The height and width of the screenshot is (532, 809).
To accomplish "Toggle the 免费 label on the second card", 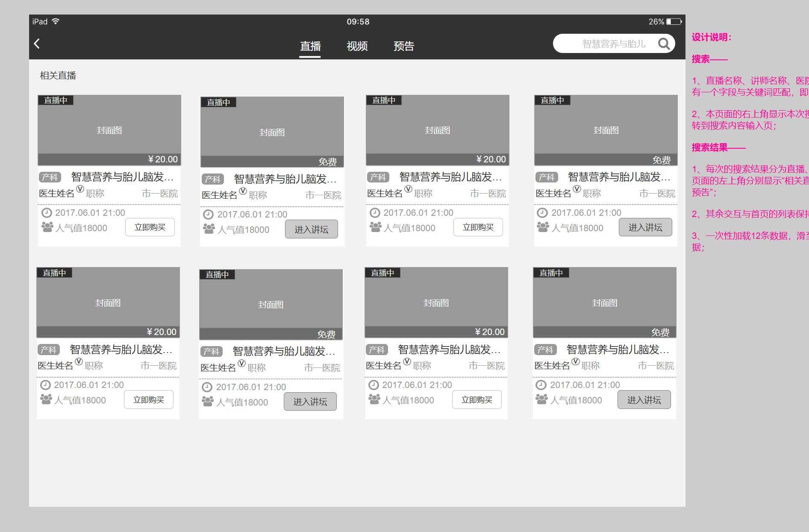I will [328, 162].
